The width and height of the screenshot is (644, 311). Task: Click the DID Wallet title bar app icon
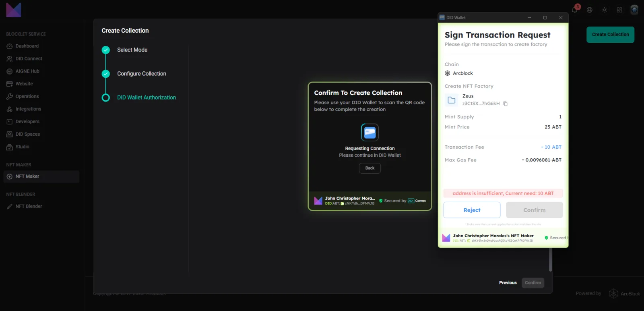point(442,17)
